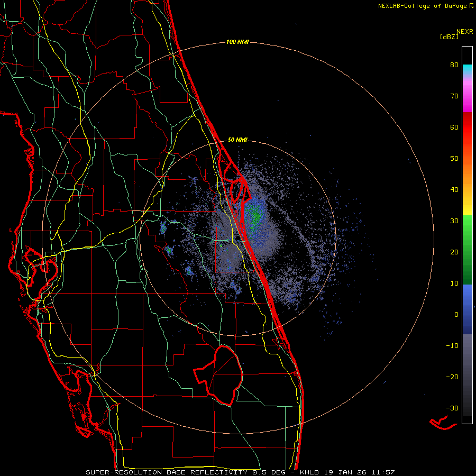Click the 0 value on the dBZ scale
This screenshot has width=476, height=476.
coord(456,315)
